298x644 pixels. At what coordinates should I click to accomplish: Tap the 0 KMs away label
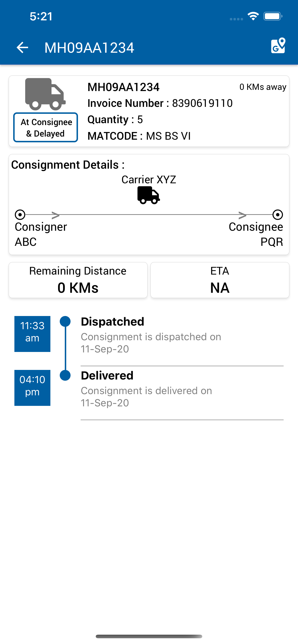263,87
